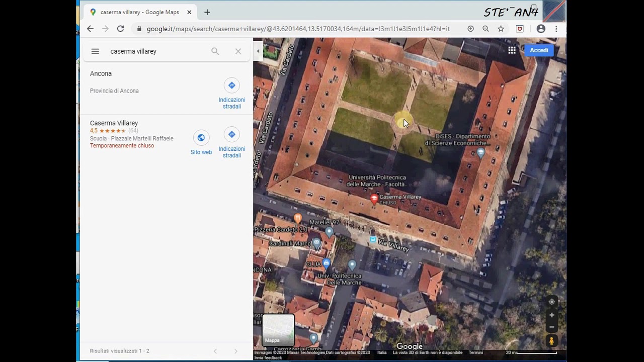The width and height of the screenshot is (644, 362).
Task: Open the Google apps grid icon
Action: point(512,50)
